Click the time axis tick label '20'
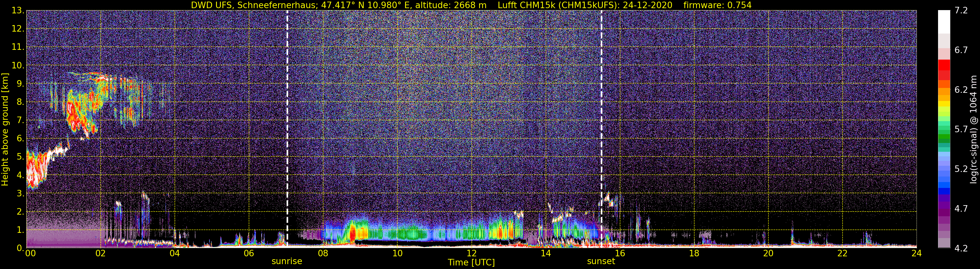The width and height of the screenshot is (980, 269). [768, 254]
